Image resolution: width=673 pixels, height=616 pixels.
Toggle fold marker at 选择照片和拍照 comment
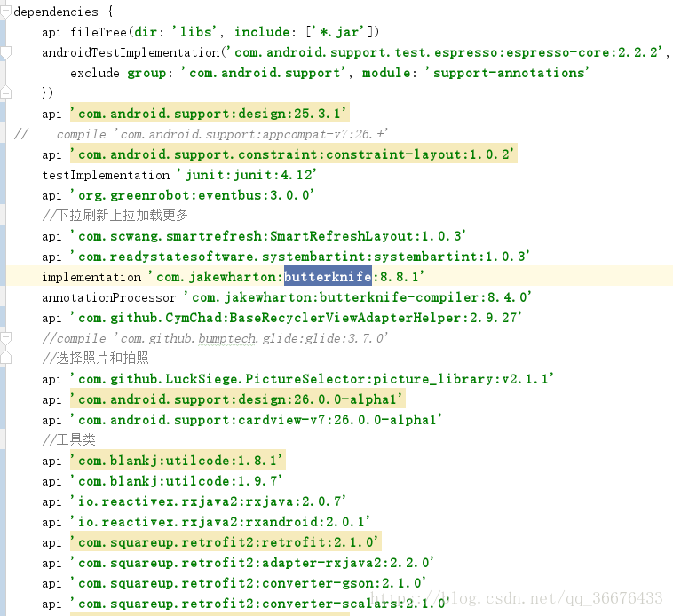click(x=5, y=358)
